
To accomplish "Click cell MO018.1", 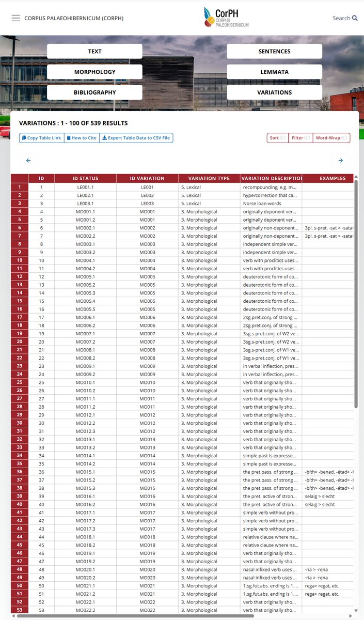I will 85,537.
